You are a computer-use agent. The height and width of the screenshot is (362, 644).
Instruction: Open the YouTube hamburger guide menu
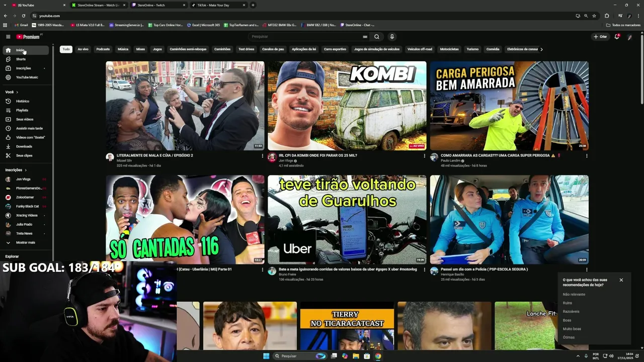coord(8,37)
